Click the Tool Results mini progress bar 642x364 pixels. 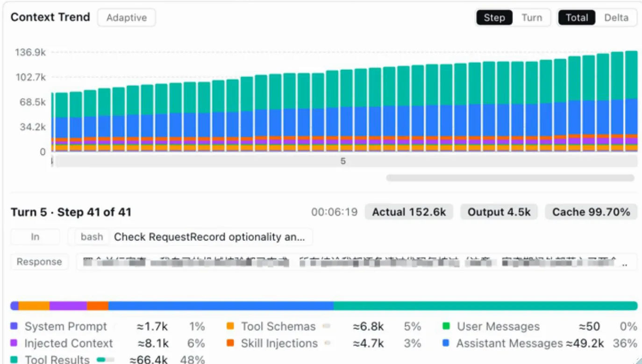click(106, 360)
